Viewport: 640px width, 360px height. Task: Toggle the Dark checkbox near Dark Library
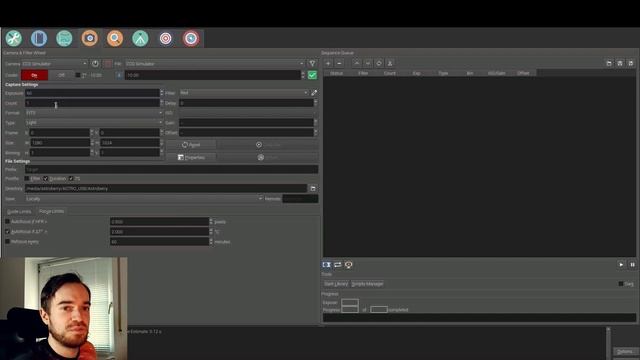[x=621, y=284]
